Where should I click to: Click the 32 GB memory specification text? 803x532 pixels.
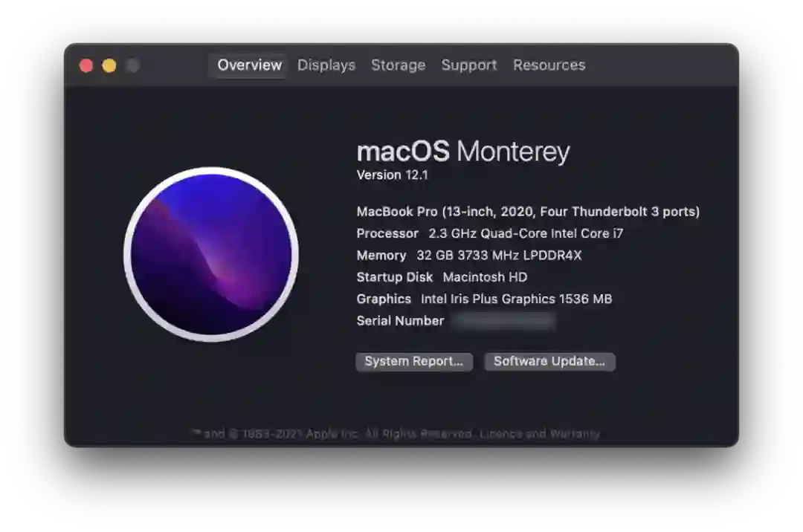tap(499, 256)
